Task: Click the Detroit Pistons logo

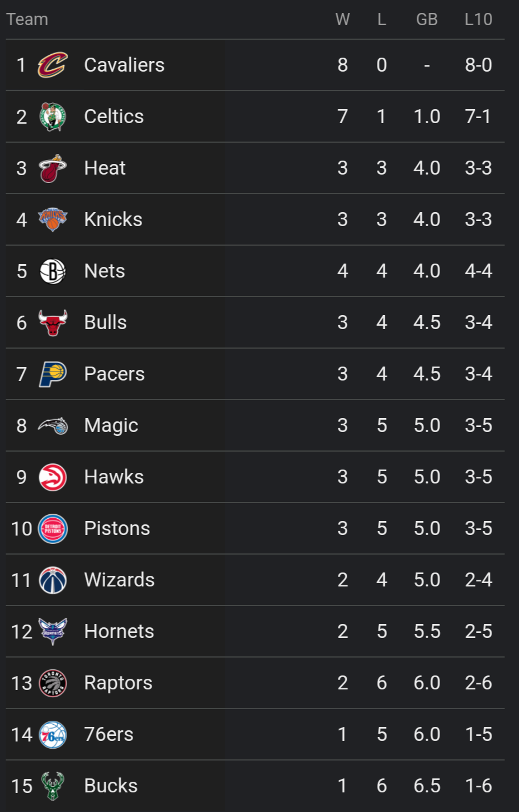Action: [x=53, y=528]
